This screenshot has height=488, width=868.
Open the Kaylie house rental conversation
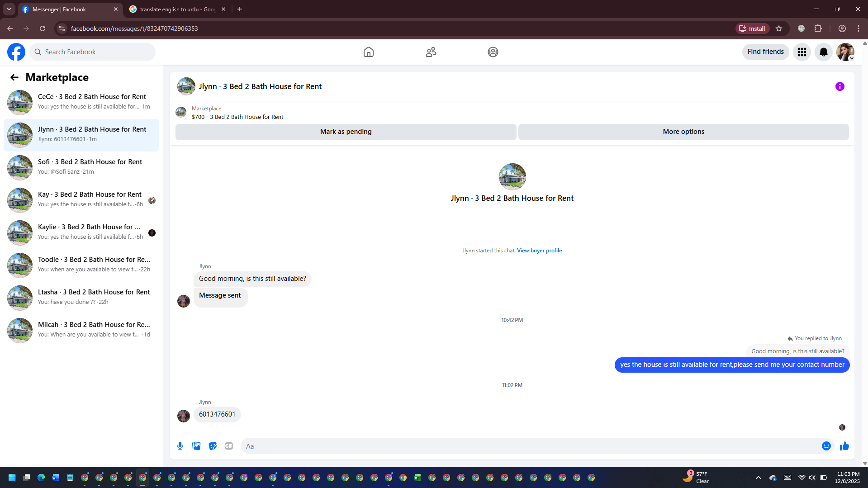point(81,232)
